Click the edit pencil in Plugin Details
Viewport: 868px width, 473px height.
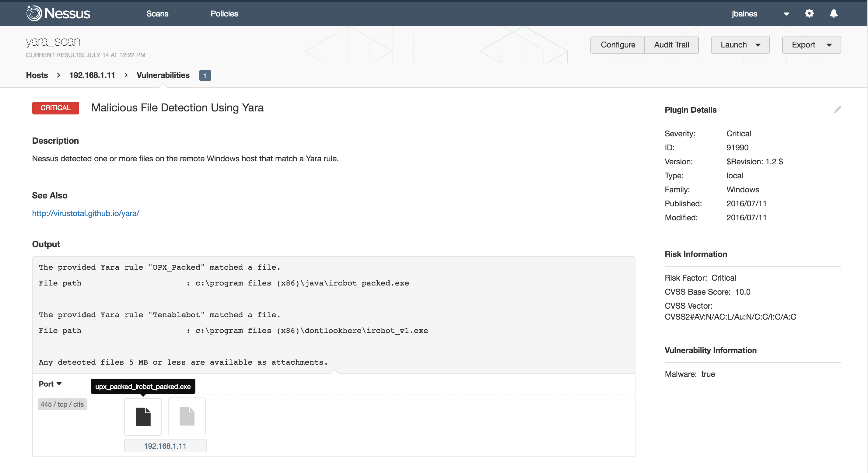pyautogui.click(x=837, y=110)
